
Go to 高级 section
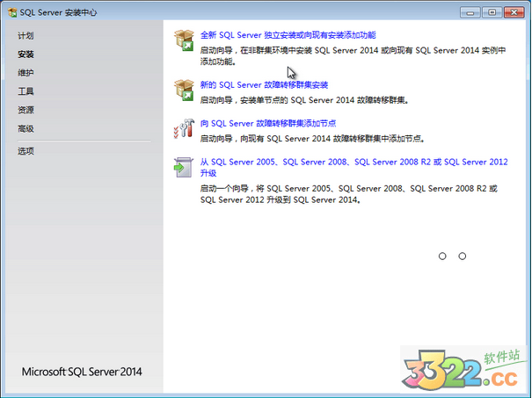(x=26, y=129)
